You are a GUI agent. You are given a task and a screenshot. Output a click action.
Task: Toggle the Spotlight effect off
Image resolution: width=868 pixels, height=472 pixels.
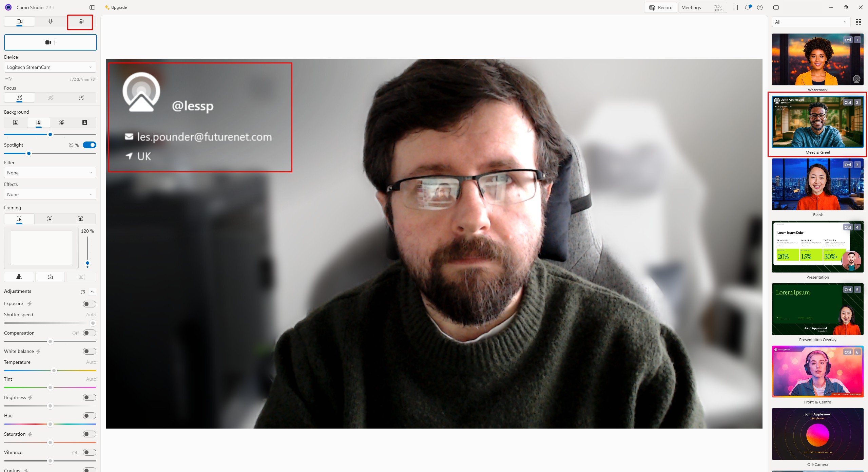[x=89, y=145]
